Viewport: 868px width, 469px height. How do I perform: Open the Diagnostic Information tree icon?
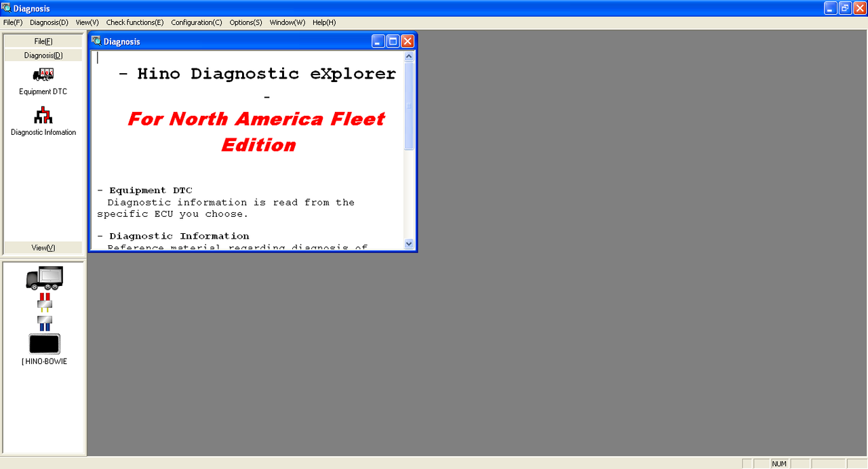pyautogui.click(x=43, y=115)
